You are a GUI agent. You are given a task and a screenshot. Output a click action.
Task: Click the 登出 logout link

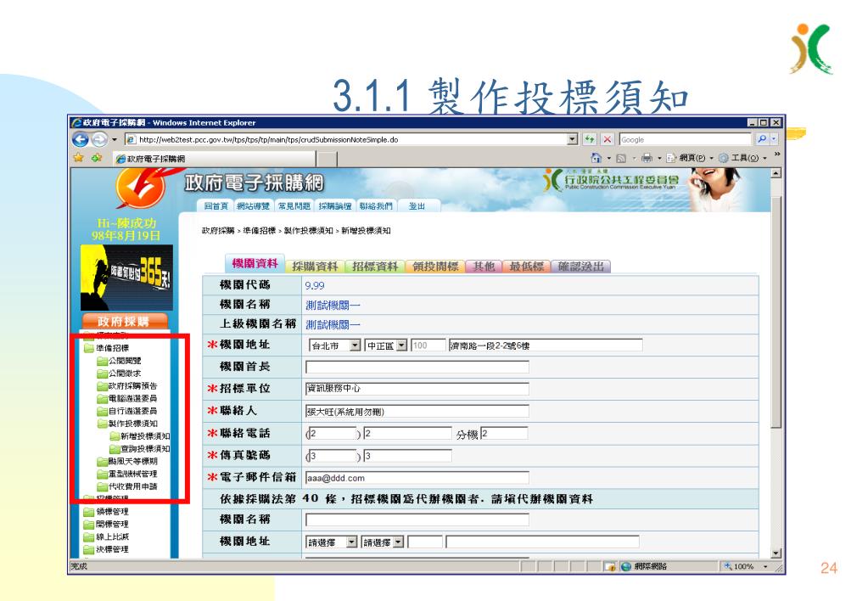417,206
